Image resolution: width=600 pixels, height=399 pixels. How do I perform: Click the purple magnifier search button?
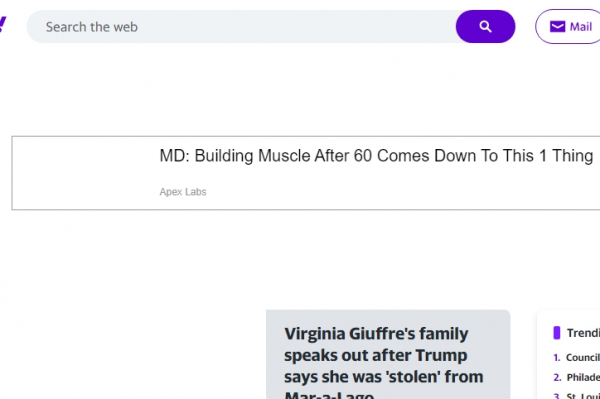coord(485,27)
